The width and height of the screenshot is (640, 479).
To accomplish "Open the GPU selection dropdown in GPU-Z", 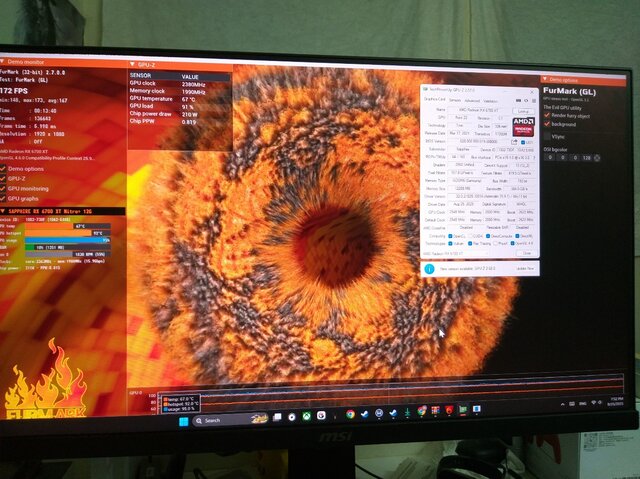I will click(x=456, y=253).
